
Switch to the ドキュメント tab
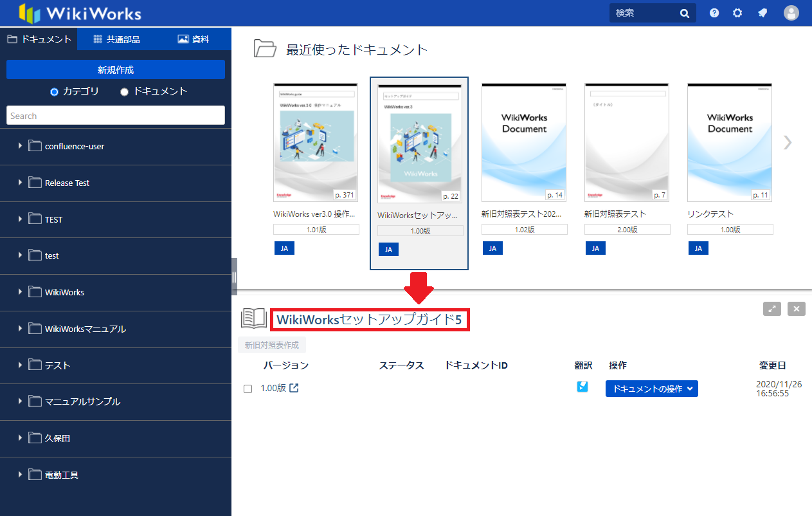(x=39, y=39)
